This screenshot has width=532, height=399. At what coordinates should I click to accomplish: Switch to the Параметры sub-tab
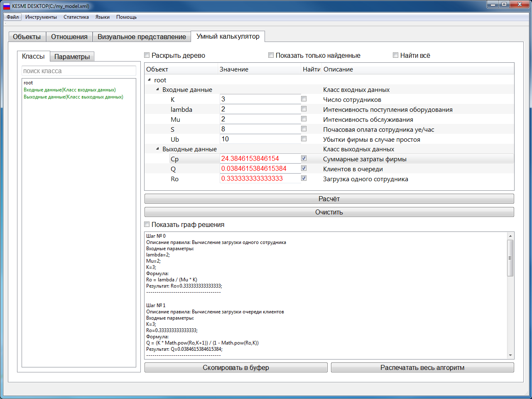[72, 57]
